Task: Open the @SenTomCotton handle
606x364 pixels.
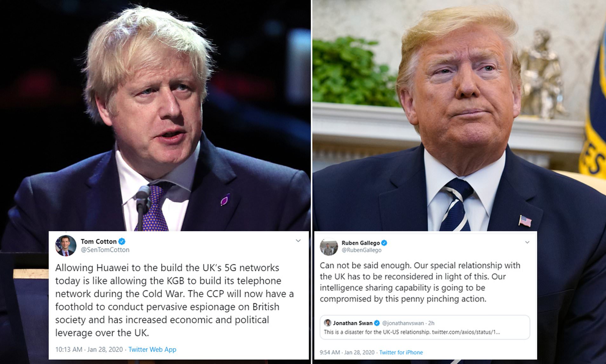Action: (105, 250)
